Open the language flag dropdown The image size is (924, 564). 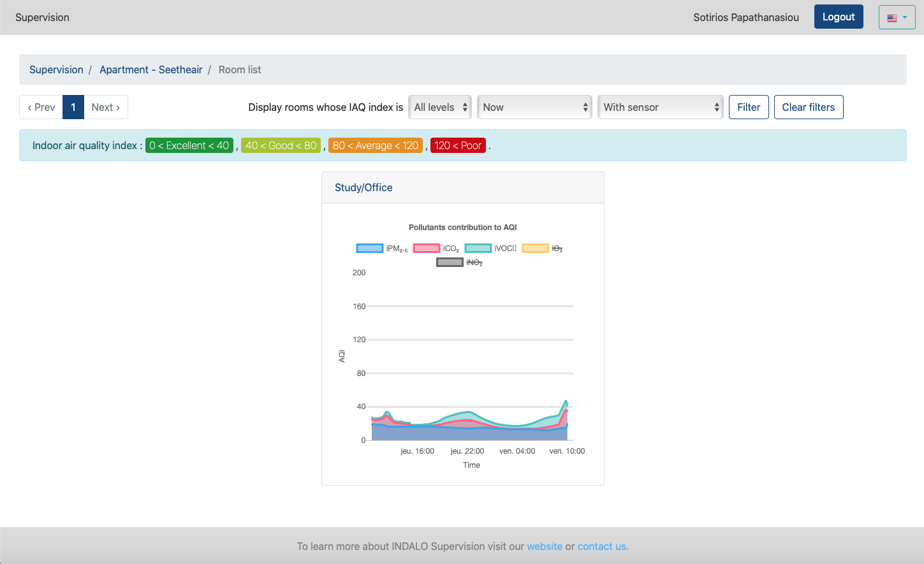click(897, 18)
